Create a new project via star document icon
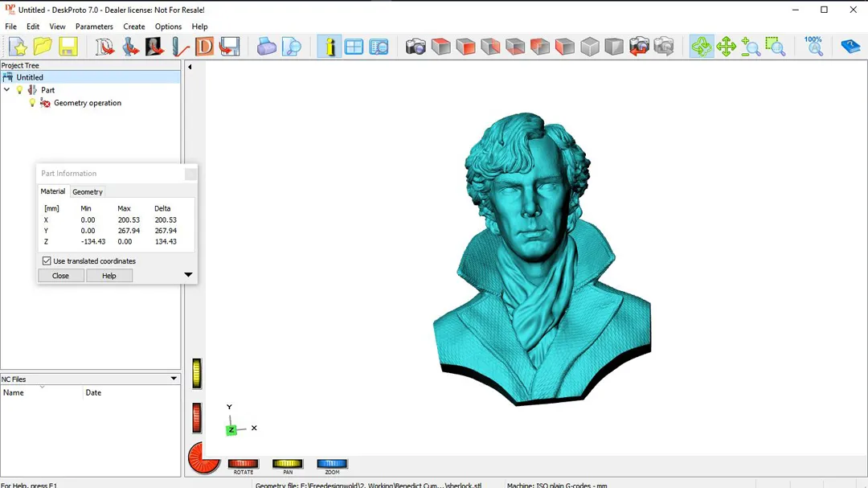Image resolution: width=868 pixels, height=488 pixels. tap(18, 47)
